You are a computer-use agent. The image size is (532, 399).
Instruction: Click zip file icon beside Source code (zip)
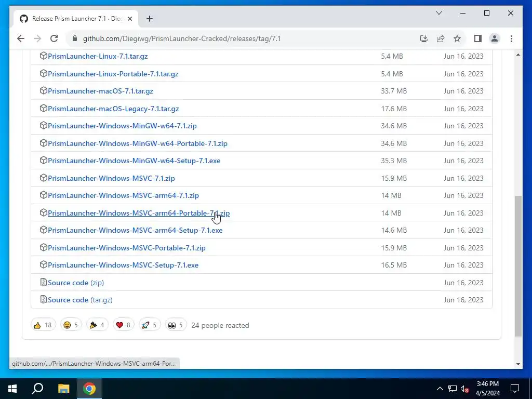point(44,282)
